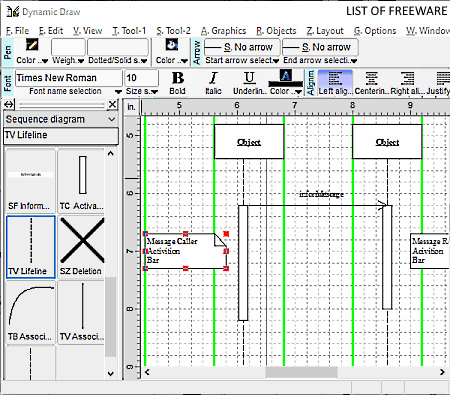
Task: Open fill Color dropdown arrow
Action: click(184, 61)
